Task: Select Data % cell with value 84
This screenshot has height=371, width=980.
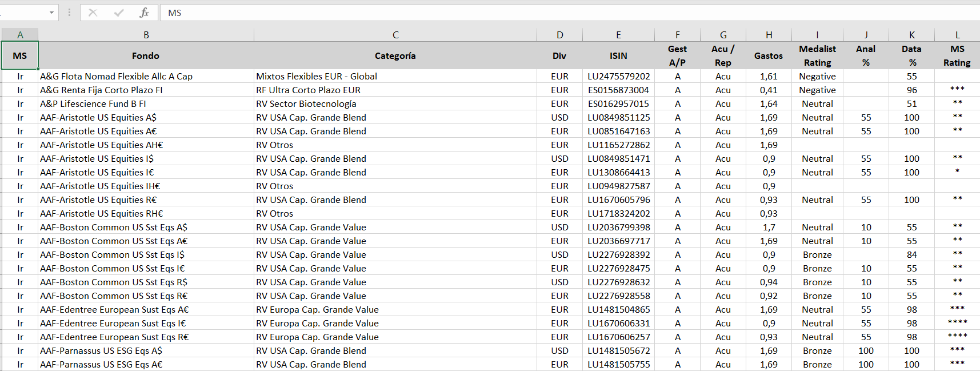Action: pos(912,254)
